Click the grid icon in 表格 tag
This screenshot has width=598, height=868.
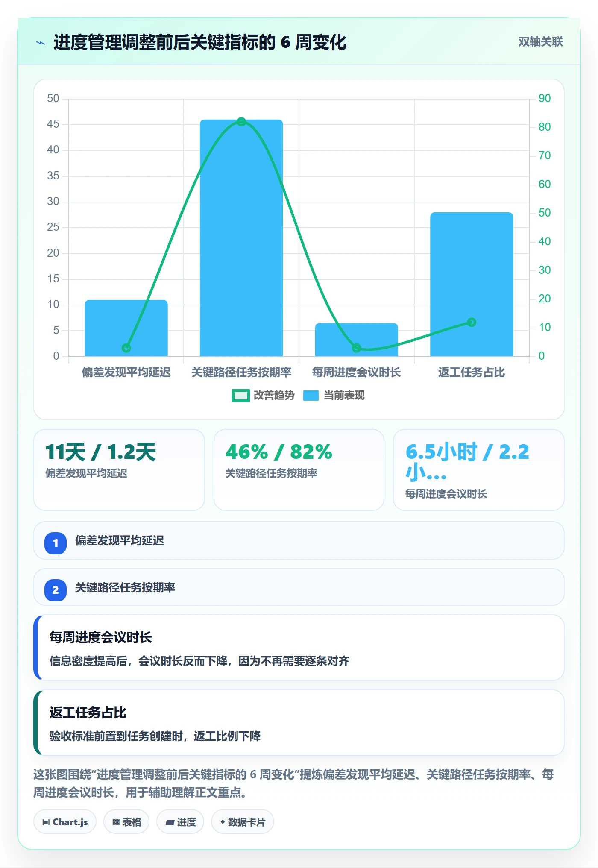[116, 822]
